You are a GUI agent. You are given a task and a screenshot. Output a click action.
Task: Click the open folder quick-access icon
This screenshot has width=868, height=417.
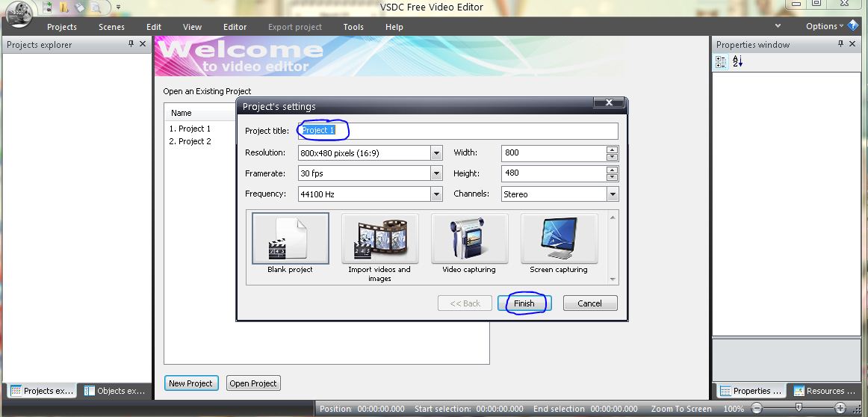(x=63, y=7)
